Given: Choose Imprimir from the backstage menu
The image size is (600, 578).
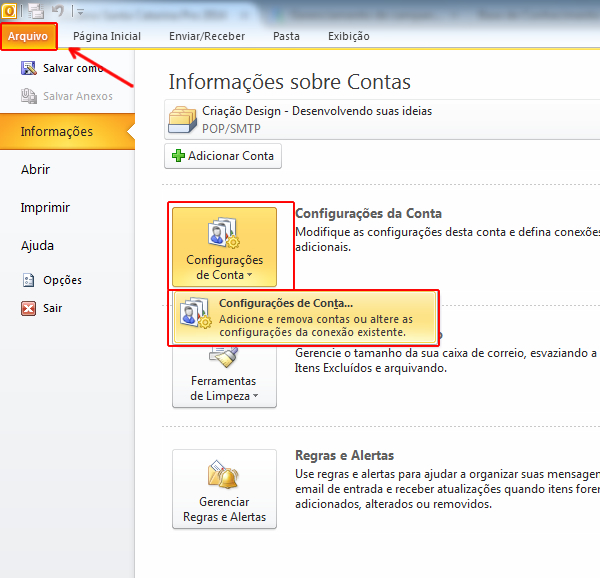Looking at the screenshot, I should pyautogui.click(x=45, y=208).
